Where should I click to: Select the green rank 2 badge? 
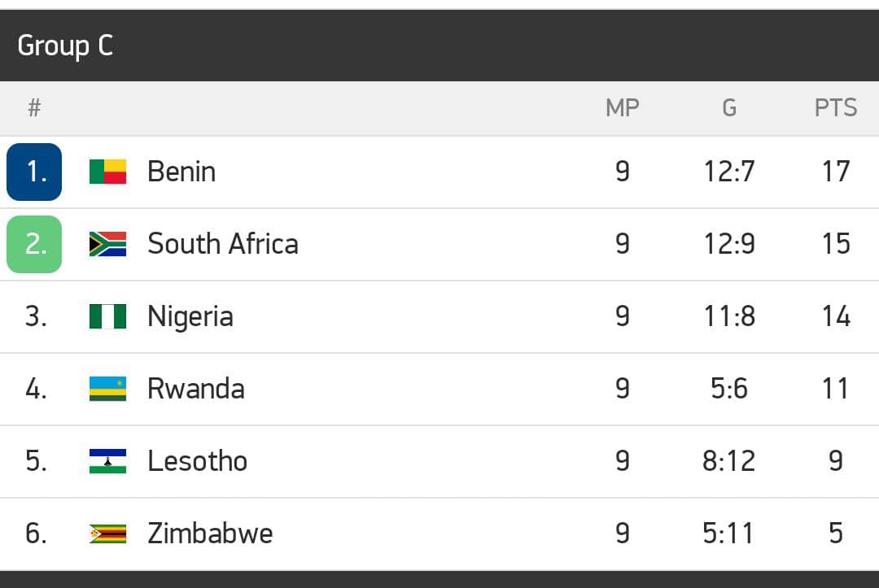pos(34,244)
